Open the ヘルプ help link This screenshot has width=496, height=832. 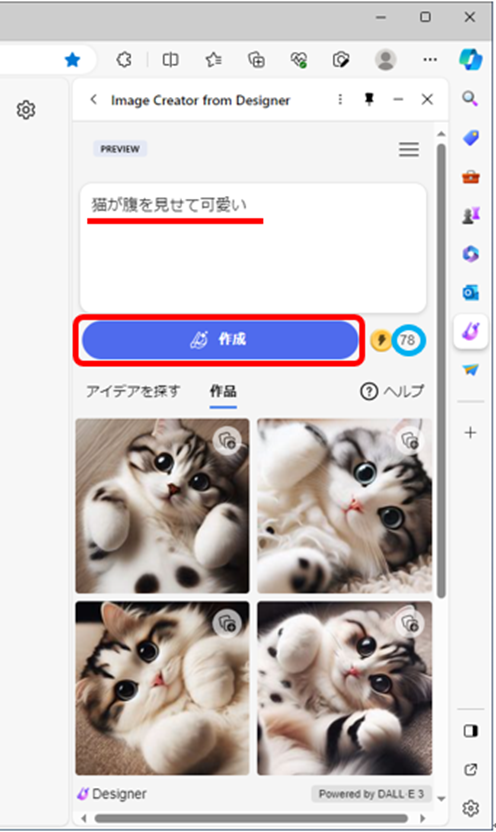coord(392,392)
